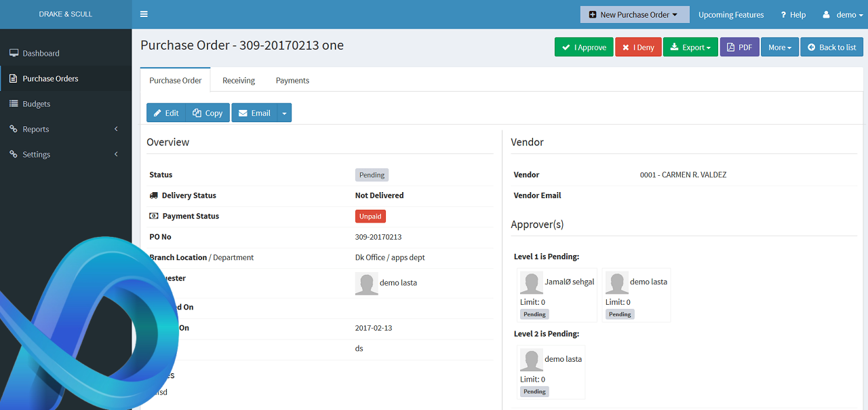Click the Dashboard monitor icon
Image resolution: width=868 pixels, height=410 pixels.
pos(14,53)
